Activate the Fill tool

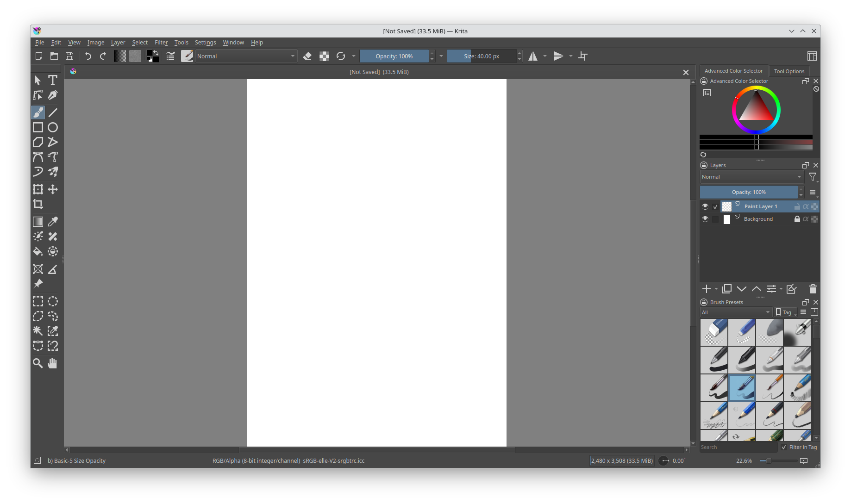(x=38, y=251)
